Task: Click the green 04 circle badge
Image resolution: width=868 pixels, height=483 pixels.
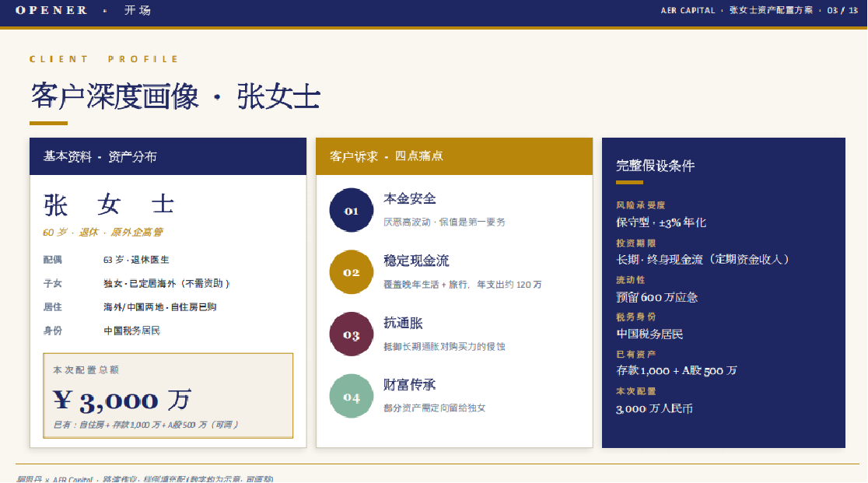Action: click(351, 396)
